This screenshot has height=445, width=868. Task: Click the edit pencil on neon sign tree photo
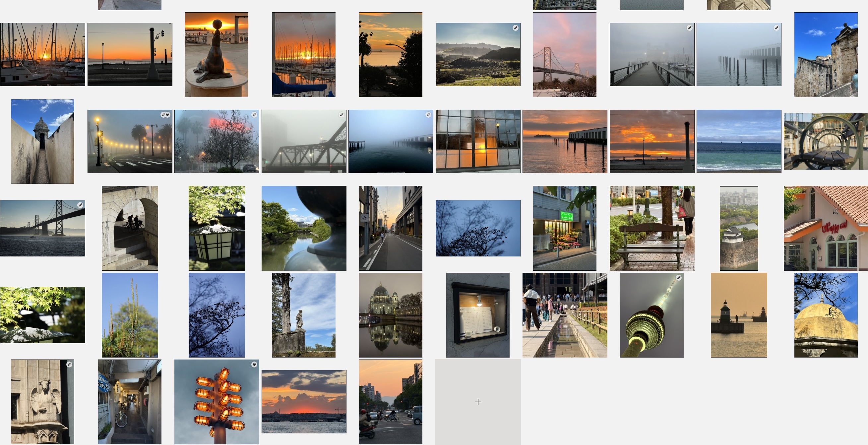click(x=254, y=115)
